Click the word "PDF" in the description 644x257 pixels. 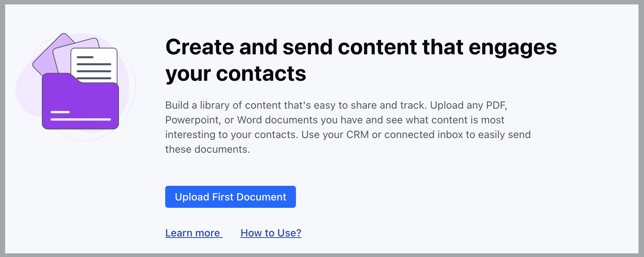496,105
